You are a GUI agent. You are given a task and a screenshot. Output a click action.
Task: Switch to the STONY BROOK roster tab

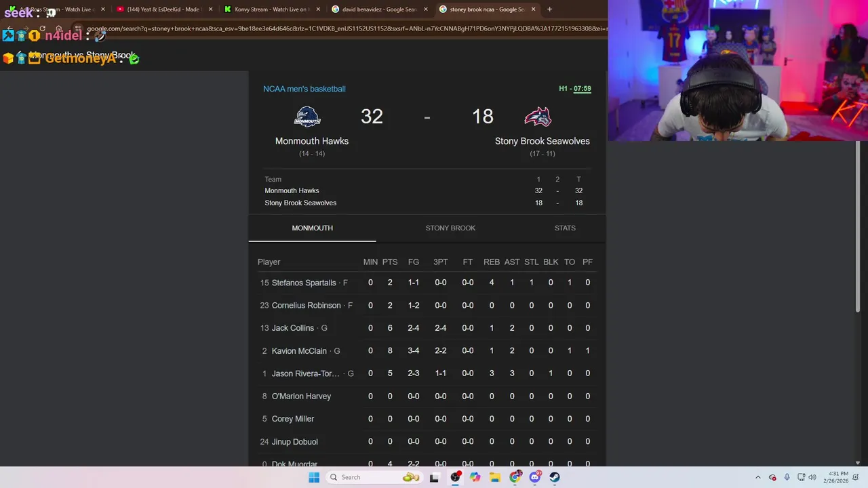point(450,228)
